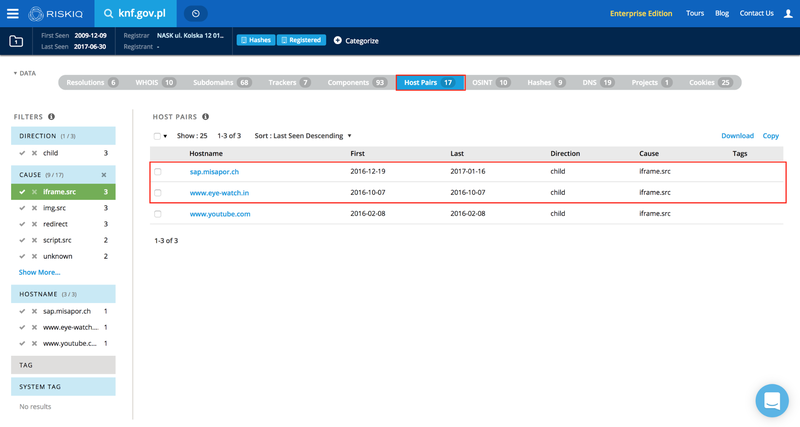Toggle the iframe.src filter checkmark

pos(22,192)
